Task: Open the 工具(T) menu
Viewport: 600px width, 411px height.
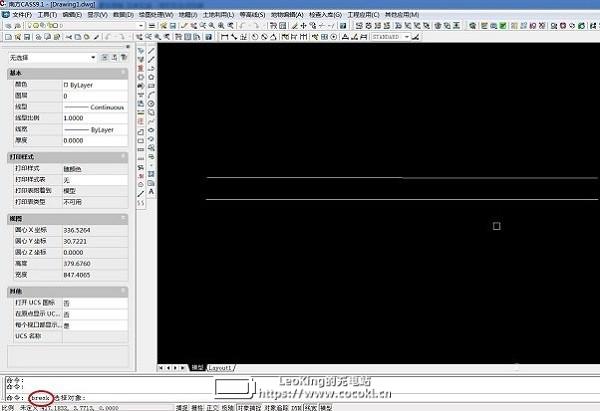Action: (47, 15)
